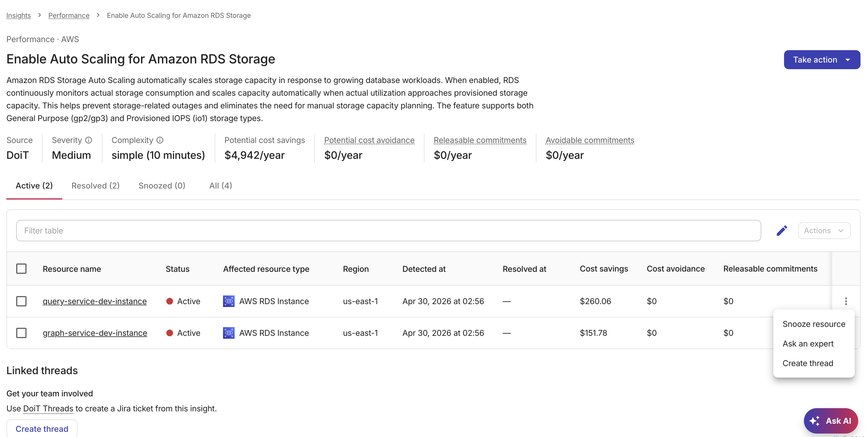Click Detected at column header

click(x=424, y=269)
